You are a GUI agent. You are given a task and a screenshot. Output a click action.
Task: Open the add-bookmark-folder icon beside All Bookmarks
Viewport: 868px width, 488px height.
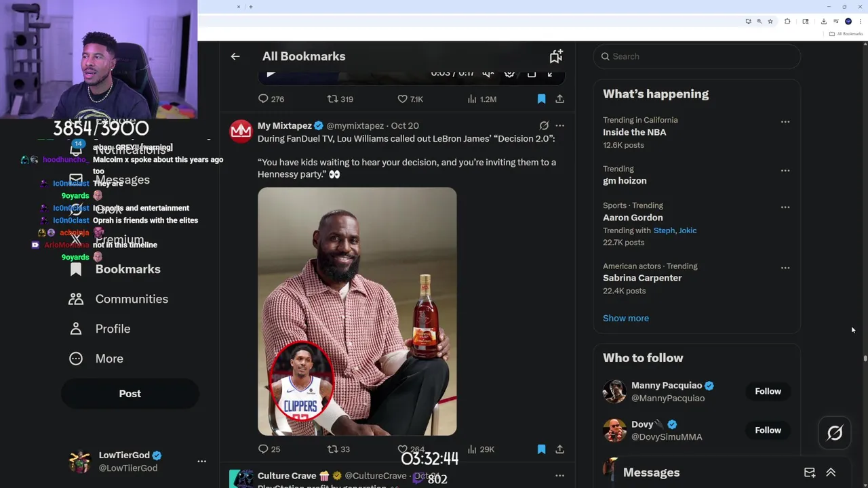556,56
